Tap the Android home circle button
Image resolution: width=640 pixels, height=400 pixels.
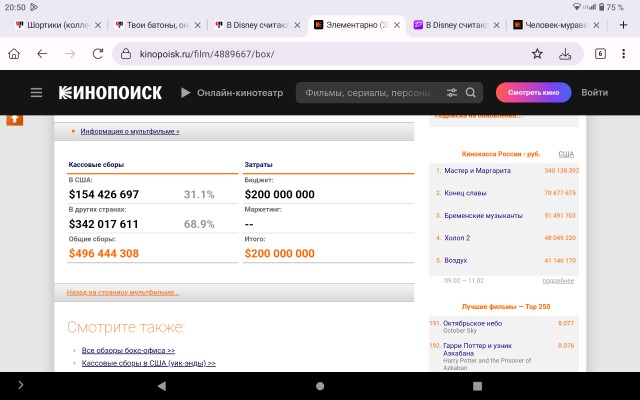pos(320,386)
